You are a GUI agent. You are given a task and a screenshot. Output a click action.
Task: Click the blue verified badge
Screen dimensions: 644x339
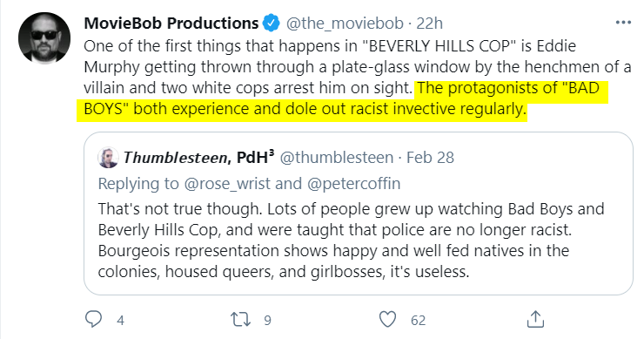[x=272, y=23]
